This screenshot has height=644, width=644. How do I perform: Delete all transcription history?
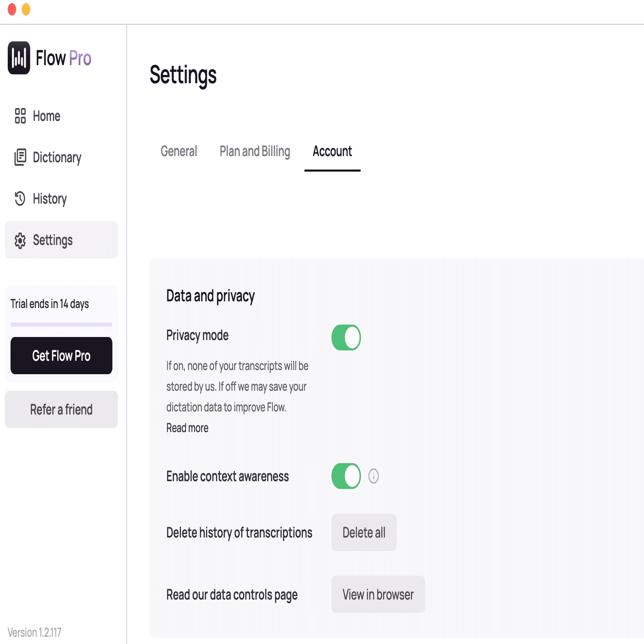click(364, 532)
